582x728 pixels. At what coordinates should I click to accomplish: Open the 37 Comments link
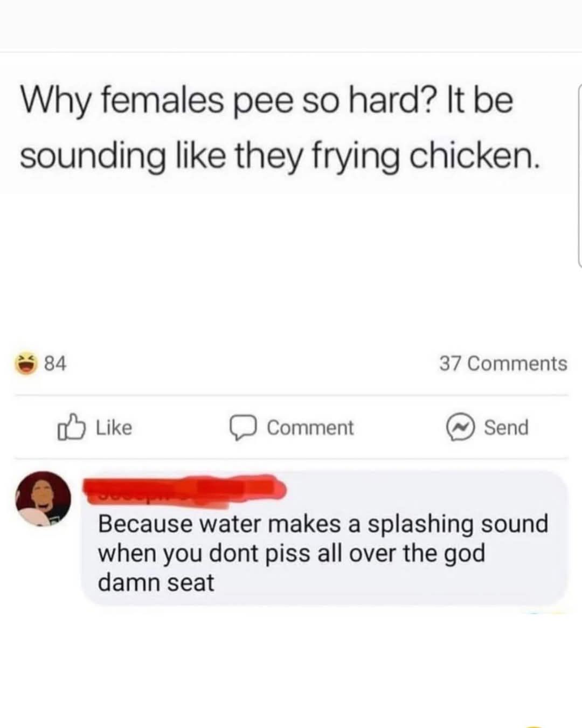click(x=503, y=363)
